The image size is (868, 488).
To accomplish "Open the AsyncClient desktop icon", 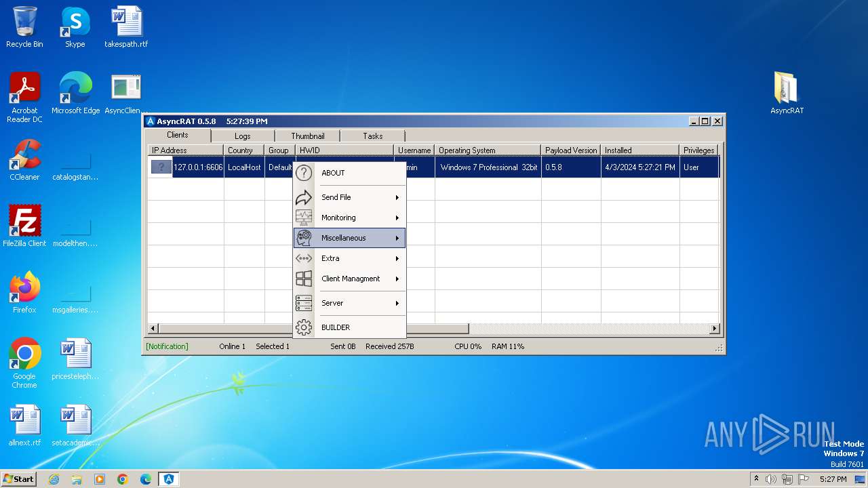I will pyautogui.click(x=126, y=94).
